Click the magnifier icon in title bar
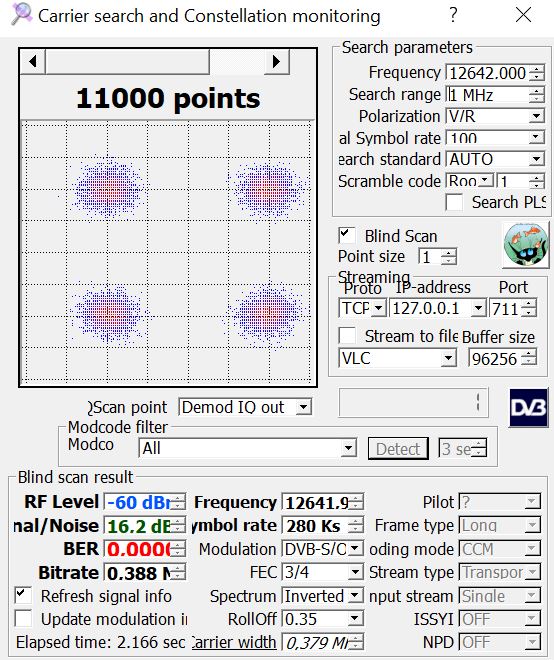Screen dimensions: 554x660 (22, 15)
